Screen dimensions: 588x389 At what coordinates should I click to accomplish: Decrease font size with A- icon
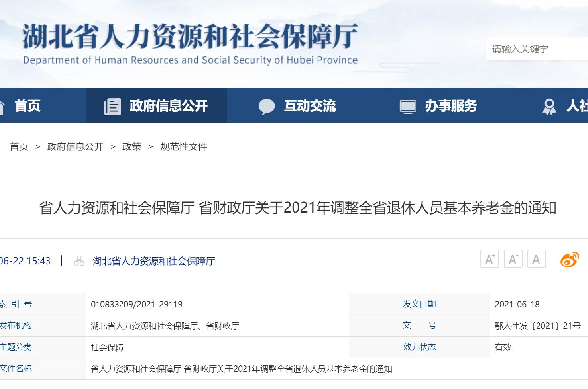[513, 259]
